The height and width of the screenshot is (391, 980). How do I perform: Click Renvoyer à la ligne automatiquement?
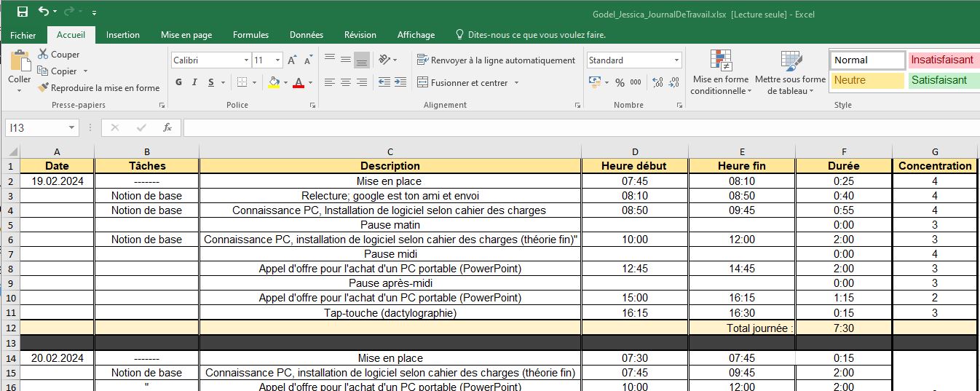click(x=497, y=60)
